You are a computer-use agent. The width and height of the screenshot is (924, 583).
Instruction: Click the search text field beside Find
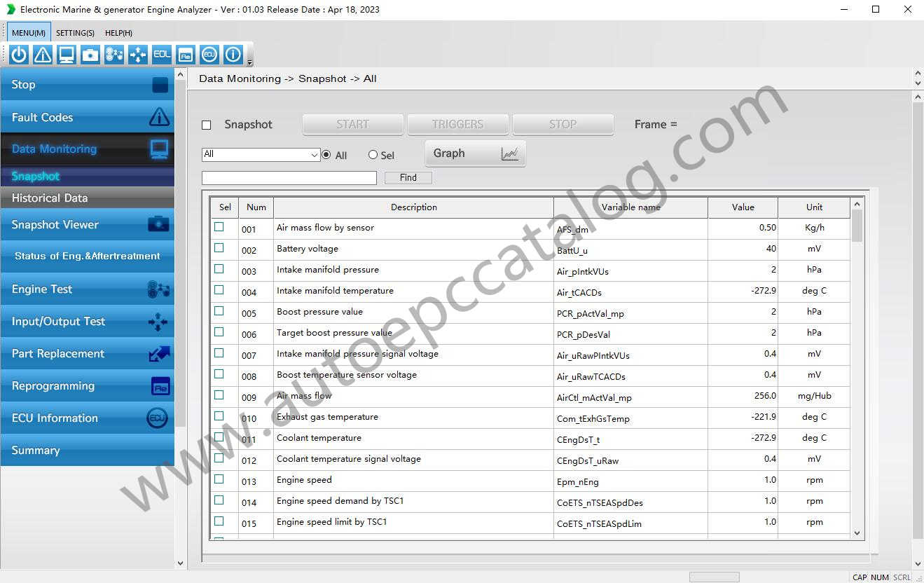[289, 178]
